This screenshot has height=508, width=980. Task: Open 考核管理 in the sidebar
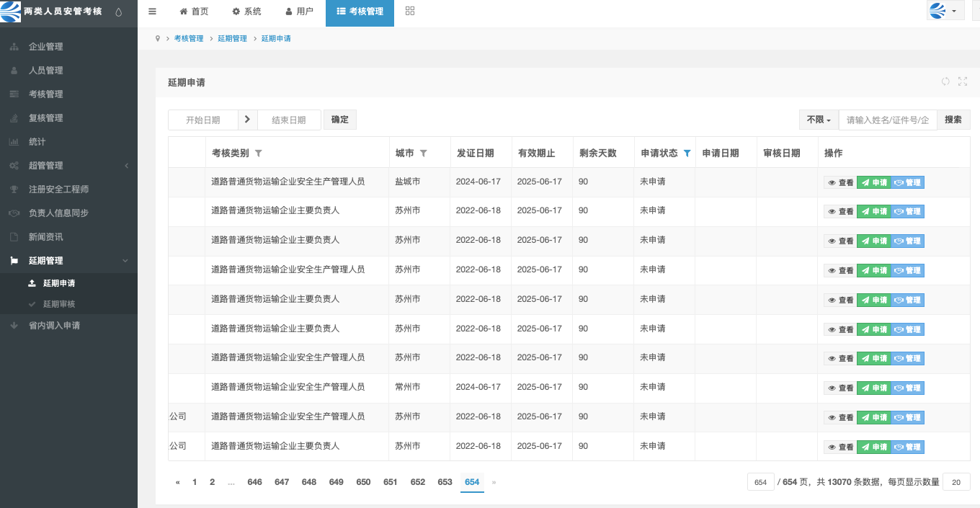68,94
